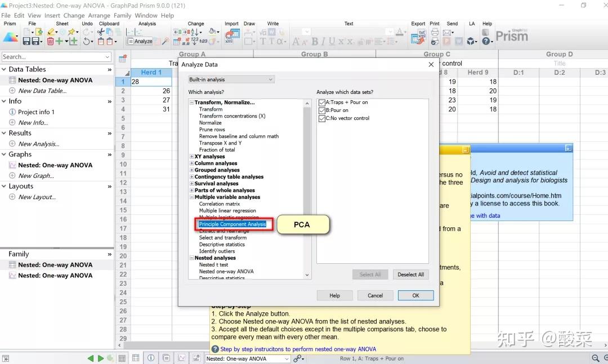Click the magic wand icon beside Analyze
608x364 pixels.
coord(166,41)
